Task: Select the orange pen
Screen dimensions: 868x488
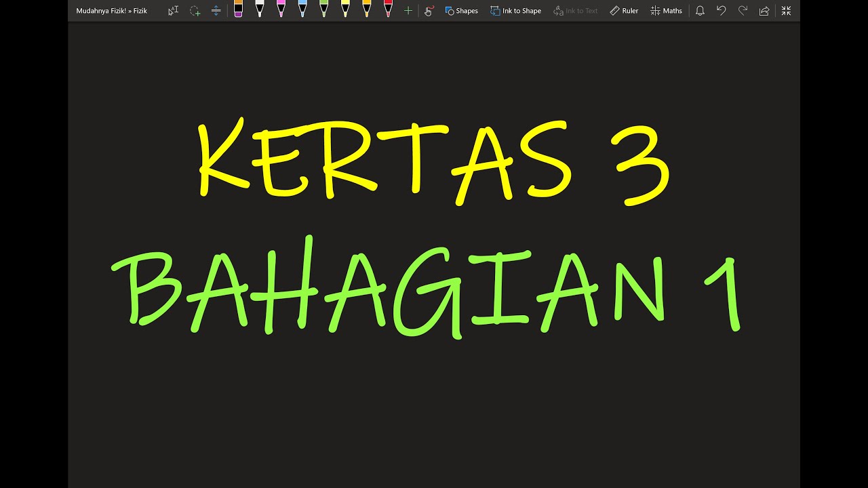Action: [367, 9]
